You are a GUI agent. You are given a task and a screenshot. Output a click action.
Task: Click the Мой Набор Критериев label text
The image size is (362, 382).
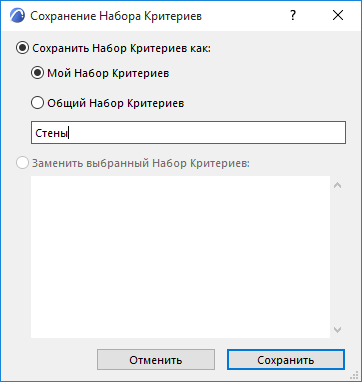108,73
